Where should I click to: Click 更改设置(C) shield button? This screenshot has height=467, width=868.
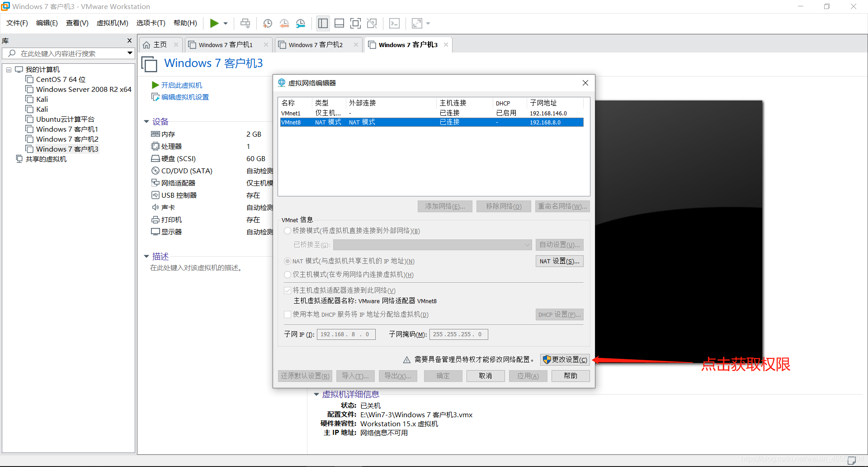(x=565, y=360)
